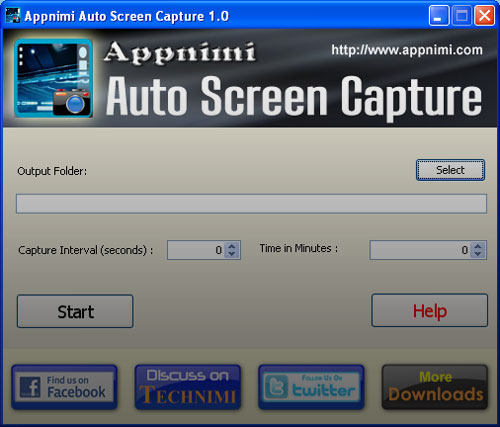Increase Capture Interval with up arrow
Image resolution: width=500 pixels, height=427 pixels.
pyautogui.click(x=232, y=246)
